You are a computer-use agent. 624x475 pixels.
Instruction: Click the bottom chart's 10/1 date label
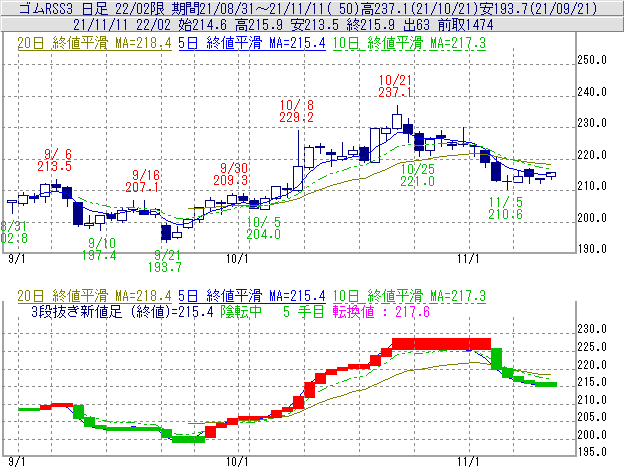[x=237, y=462]
